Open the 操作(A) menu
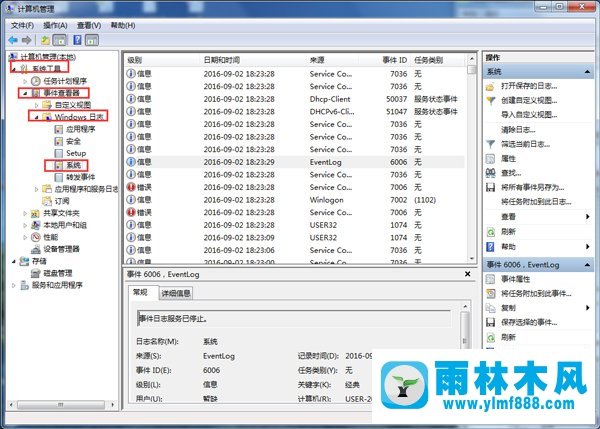This screenshot has height=429, width=600. pyautogui.click(x=55, y=25)
